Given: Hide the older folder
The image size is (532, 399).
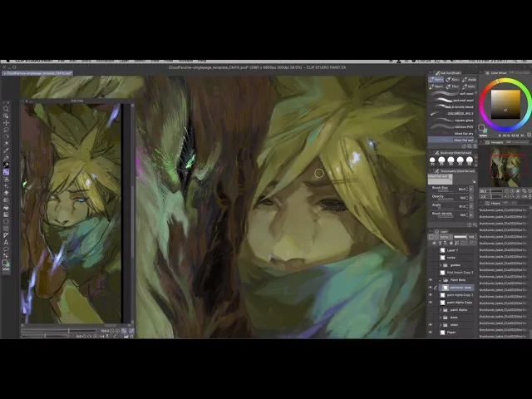Looking at the screenshot, I should click(x=431, y=325).
